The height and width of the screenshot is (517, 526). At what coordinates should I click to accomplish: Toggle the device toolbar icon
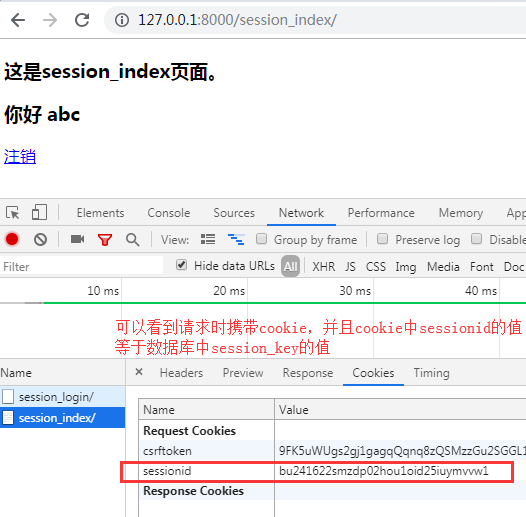39,212
